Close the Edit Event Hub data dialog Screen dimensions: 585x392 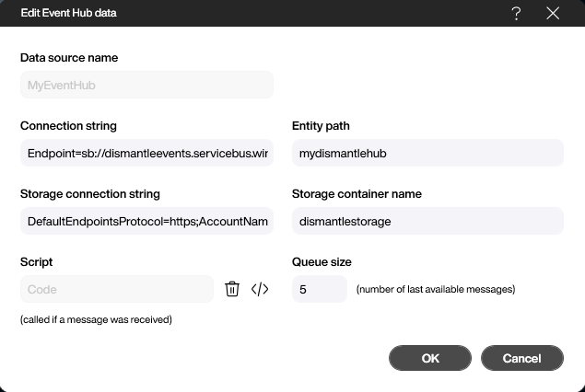tap(553, 13)
